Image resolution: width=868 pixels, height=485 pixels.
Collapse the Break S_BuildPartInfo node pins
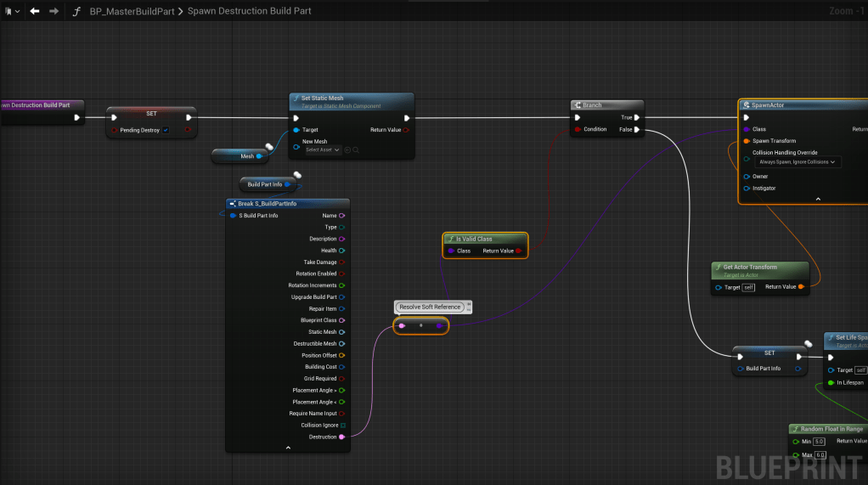(288, 447)
